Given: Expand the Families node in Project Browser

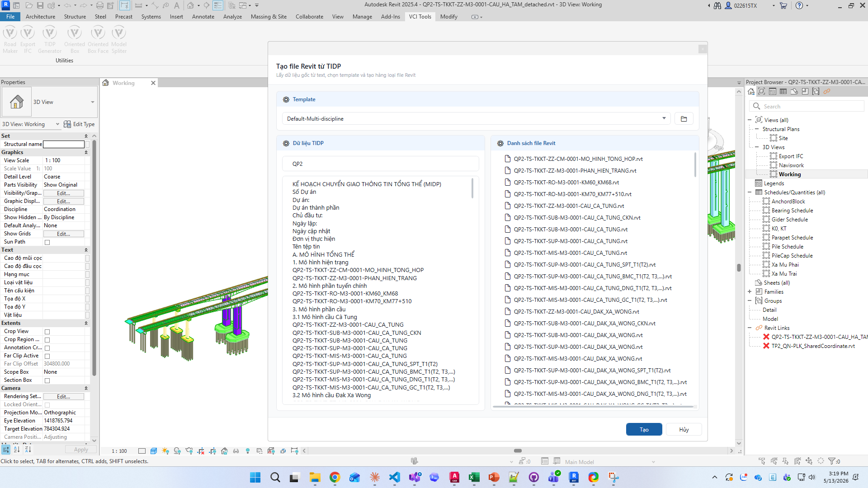Looking at the screenshot, I should click(750, 292).
